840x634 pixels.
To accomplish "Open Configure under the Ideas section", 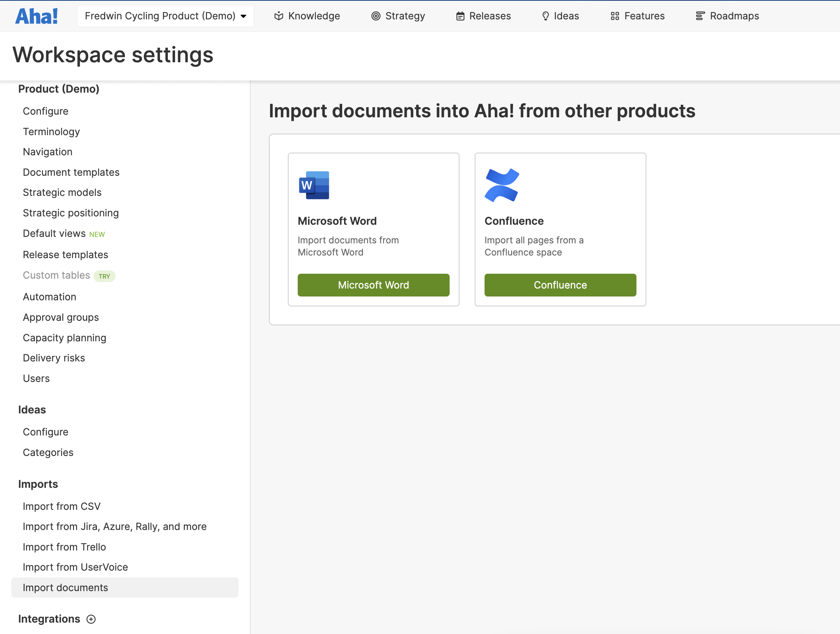I will (46, 432).
